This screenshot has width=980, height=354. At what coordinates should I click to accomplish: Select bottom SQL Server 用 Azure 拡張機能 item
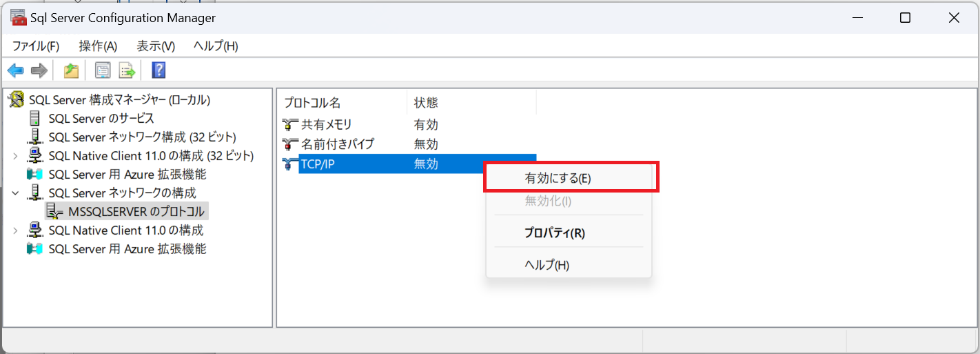pyautogui.click(x=127, y=249)
